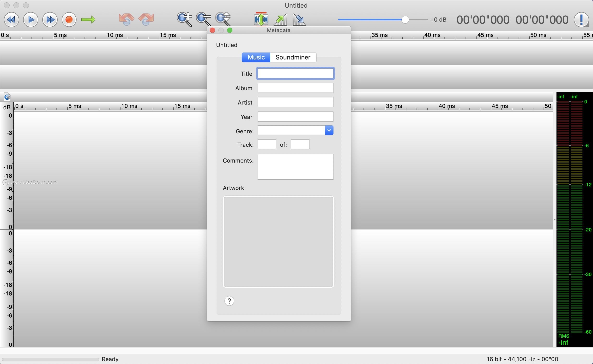Open the Genre dropdown arrow
The height and width of the screenshot is (364, 593).
[x=329, y=130]
